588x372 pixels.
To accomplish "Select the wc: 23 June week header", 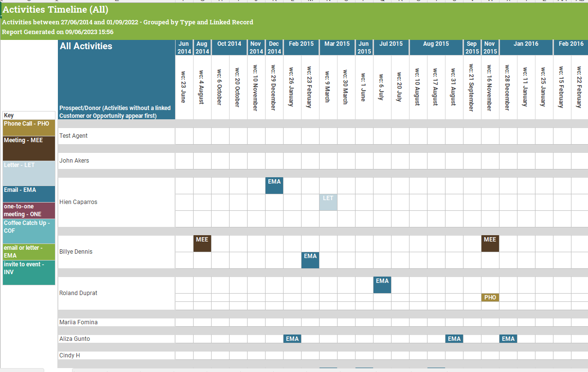I will click(x=184, y=88).
